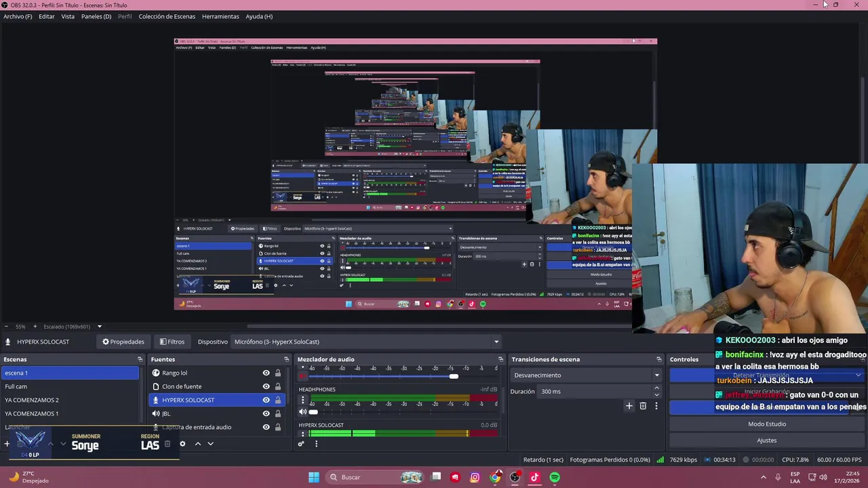This screenshot has width=868, height=488.
Task: Expand the Dispositivo microphone dropdown
Action: point(366,342)
